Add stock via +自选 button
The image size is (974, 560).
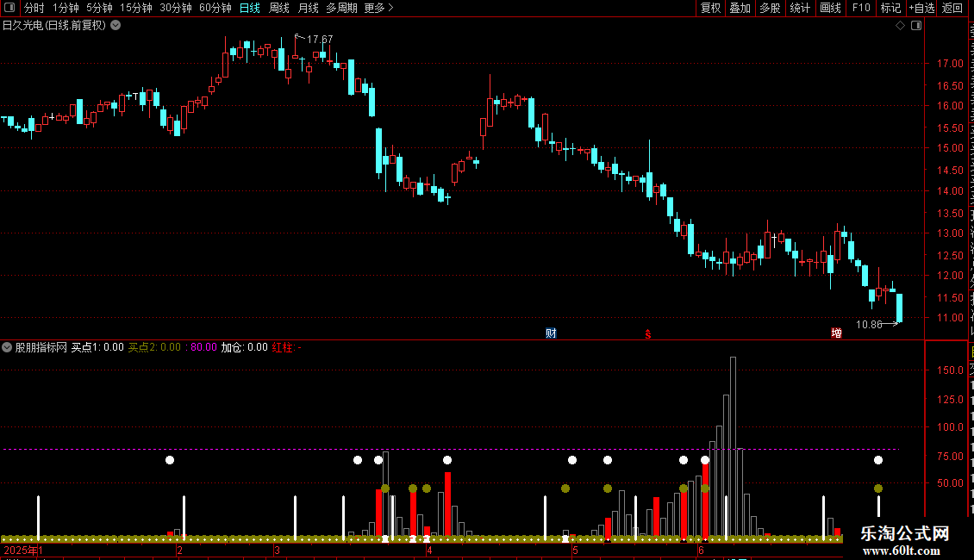(x=921, y=8)
